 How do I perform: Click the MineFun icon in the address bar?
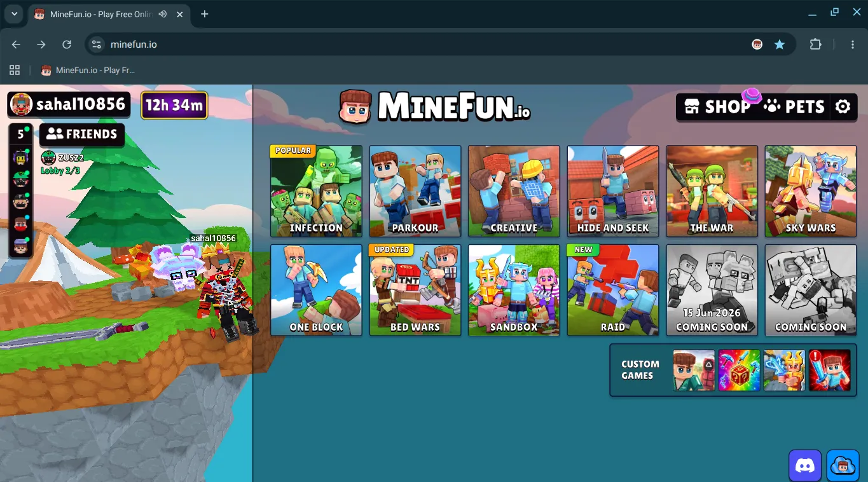(x=757, y=45)
